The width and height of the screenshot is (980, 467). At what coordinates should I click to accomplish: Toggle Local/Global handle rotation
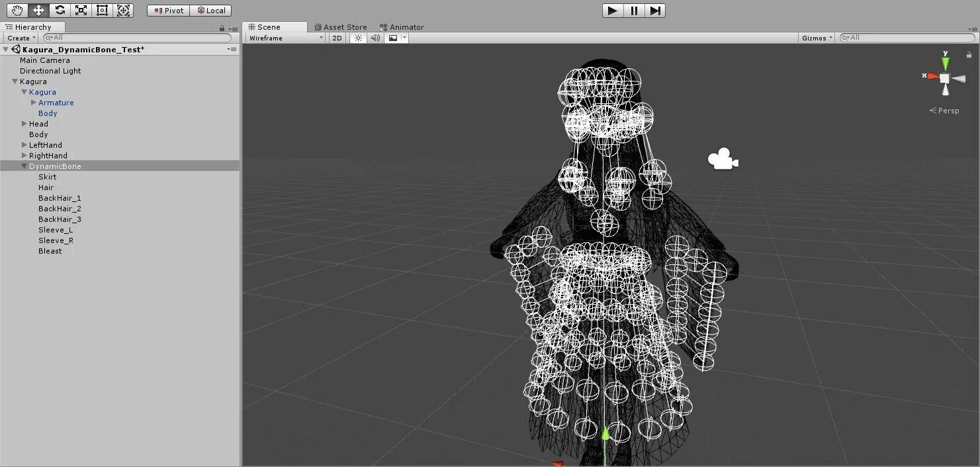(x=211, y=11)
